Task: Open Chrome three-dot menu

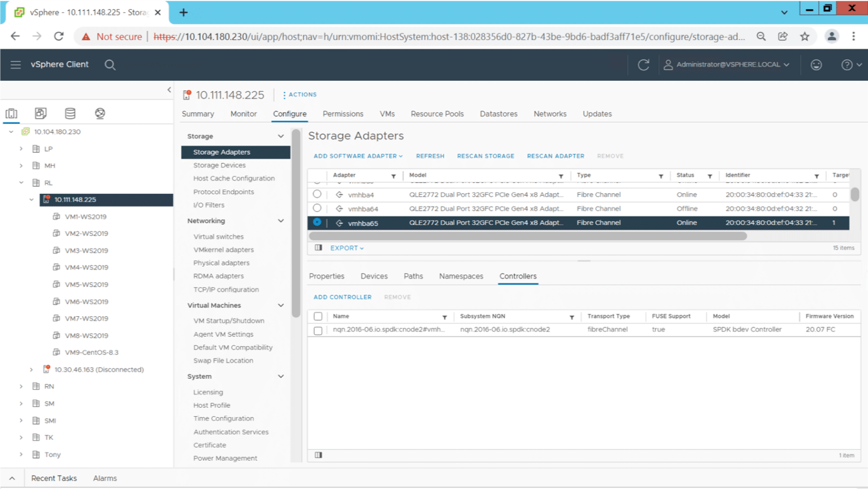Action: [x=854, y=37]
